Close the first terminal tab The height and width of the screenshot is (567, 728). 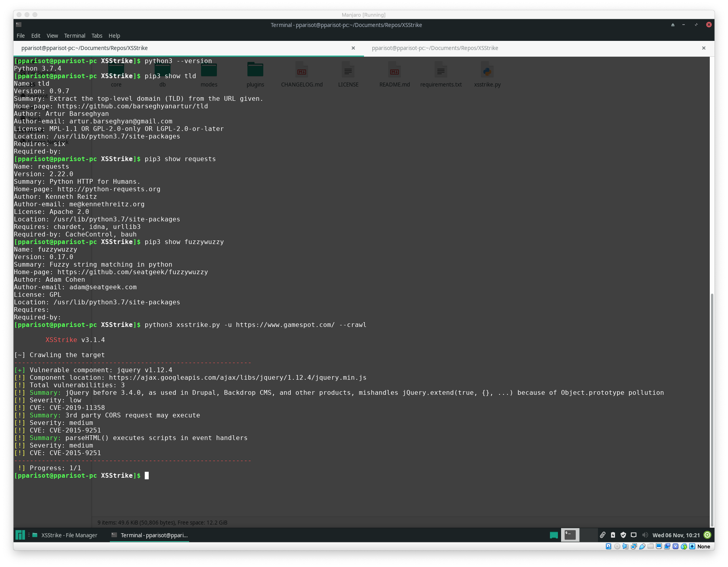tap(353, 48)
